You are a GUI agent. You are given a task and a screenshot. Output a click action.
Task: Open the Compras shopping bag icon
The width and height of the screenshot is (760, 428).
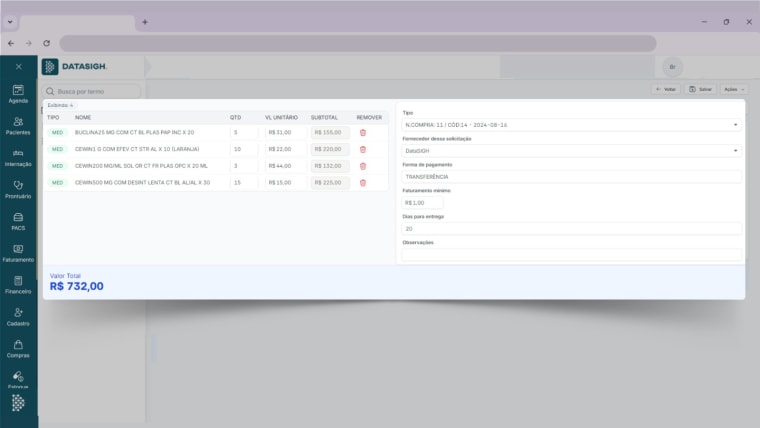[18, 345]
